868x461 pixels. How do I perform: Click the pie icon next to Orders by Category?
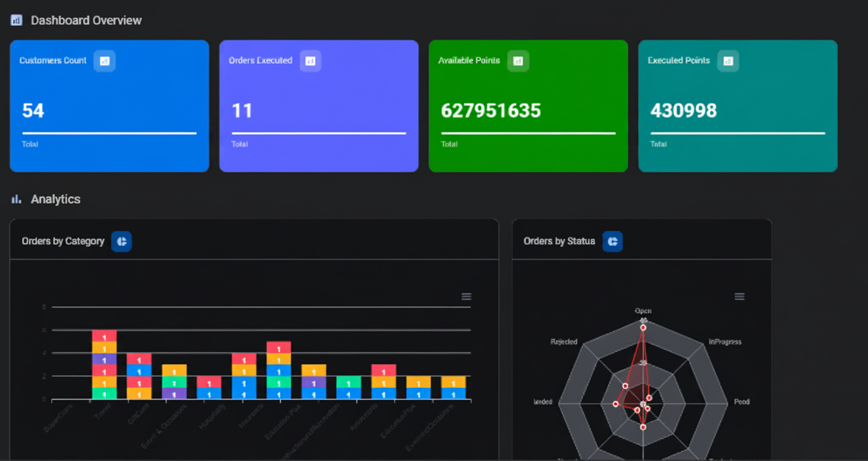(121, 241)
